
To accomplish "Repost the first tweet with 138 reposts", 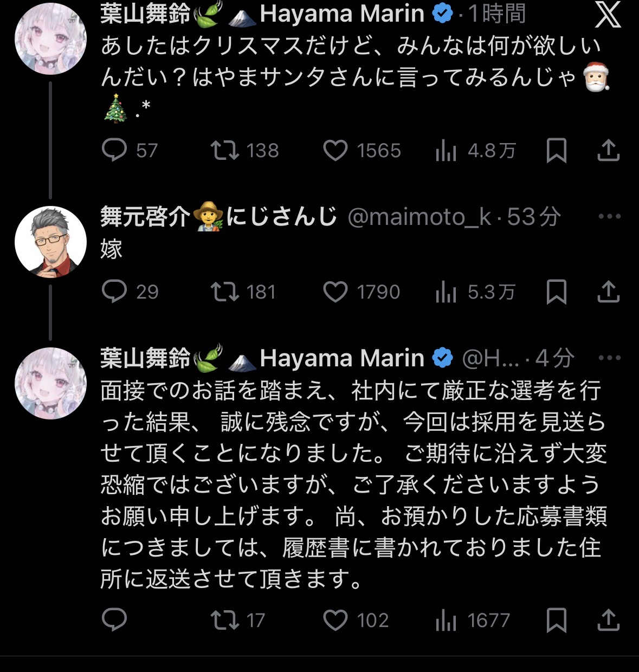I will pos(224,150).
